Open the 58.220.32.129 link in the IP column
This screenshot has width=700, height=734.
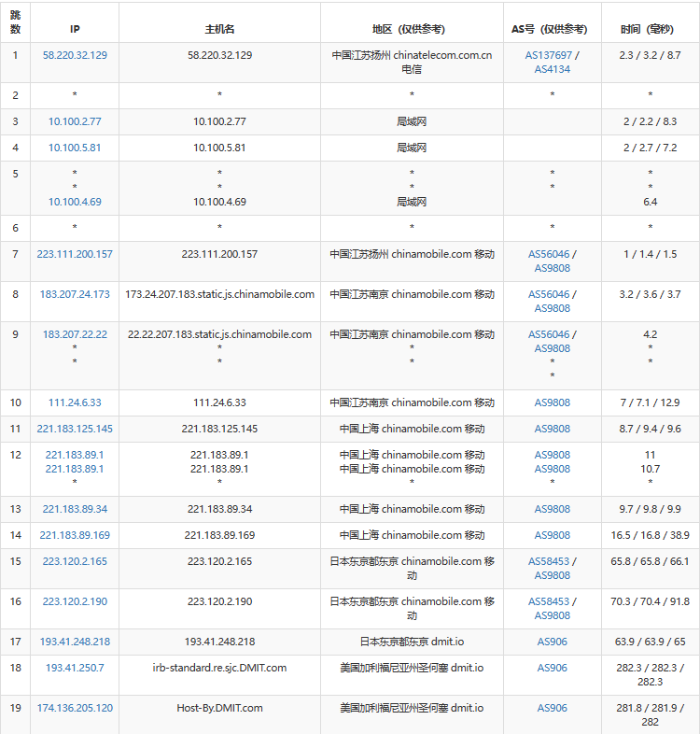[x=75, y=55]
